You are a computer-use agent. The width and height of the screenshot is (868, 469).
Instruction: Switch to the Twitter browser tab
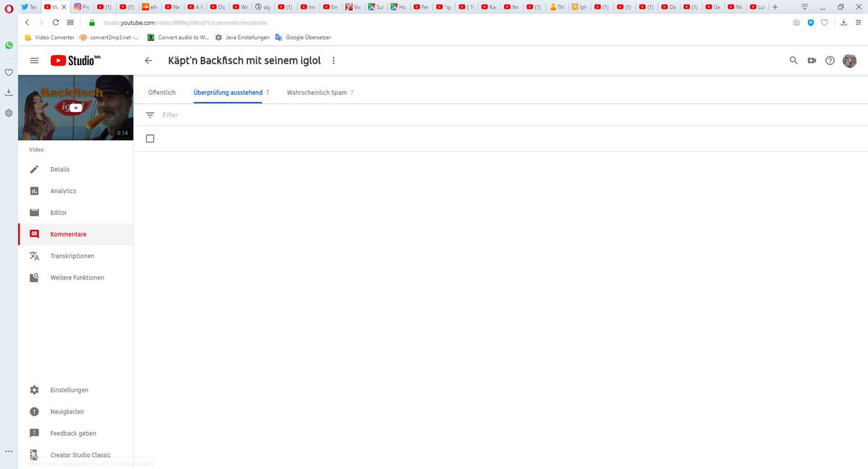point(30,7)
